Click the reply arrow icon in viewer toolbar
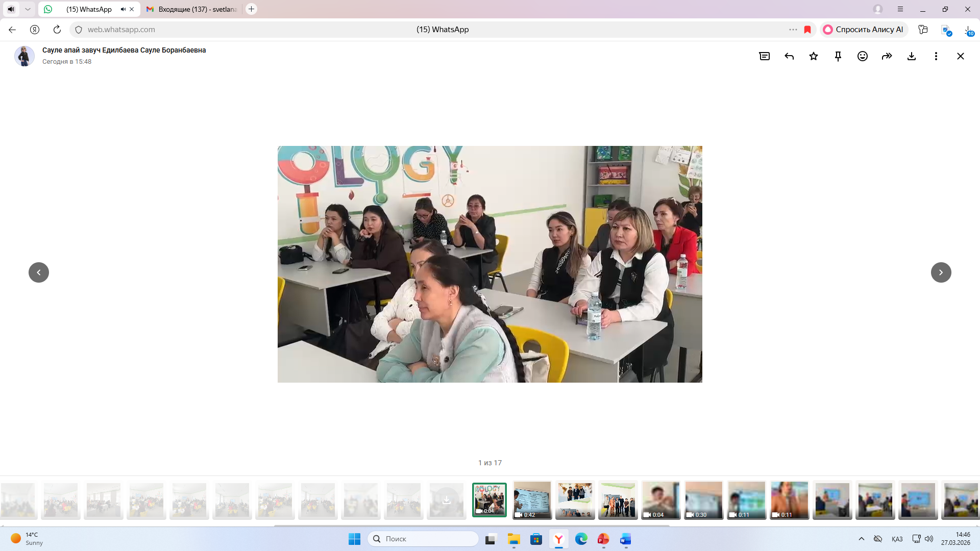Image resolution: width=980 pixels, height=551 pixels. [789, 56]
